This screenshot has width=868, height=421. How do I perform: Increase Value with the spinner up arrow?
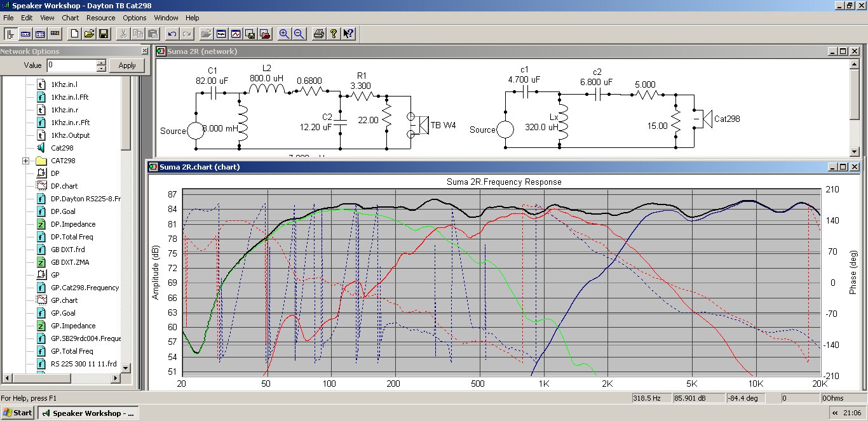pos(101,62)
